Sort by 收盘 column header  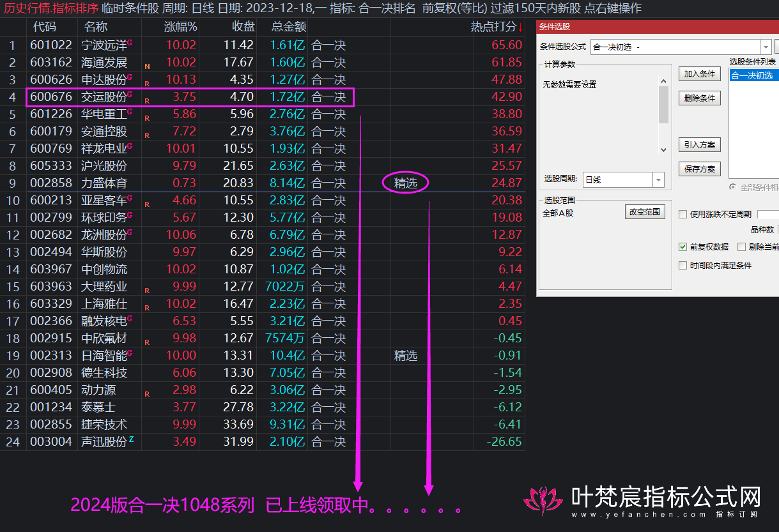click(243, 27)
